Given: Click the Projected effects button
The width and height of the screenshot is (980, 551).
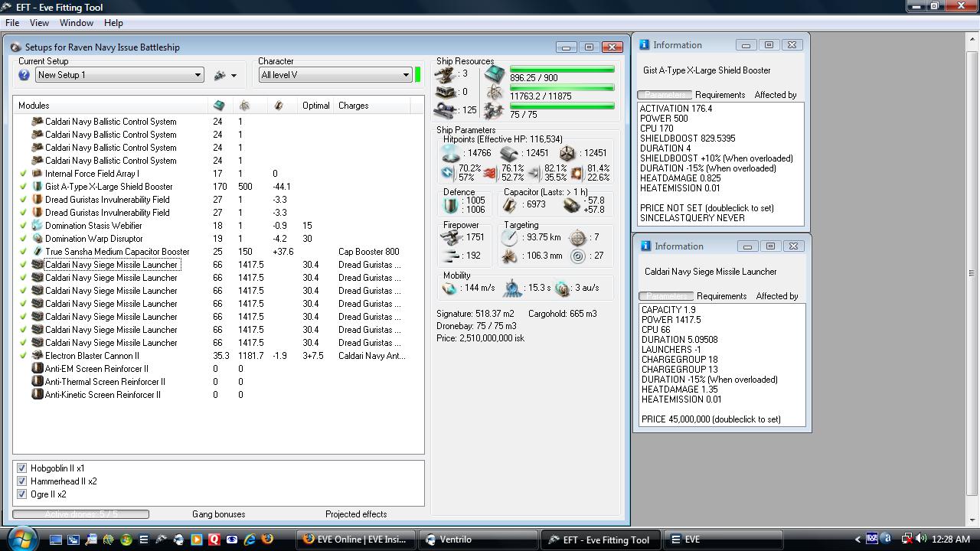Looking at the screenshot, I should point(356,514).
